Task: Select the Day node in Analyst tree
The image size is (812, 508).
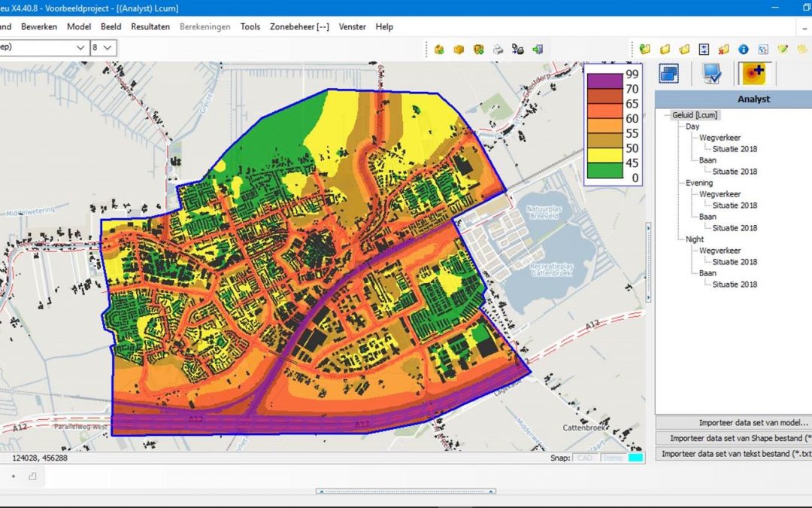Action: tap(692, 126)
